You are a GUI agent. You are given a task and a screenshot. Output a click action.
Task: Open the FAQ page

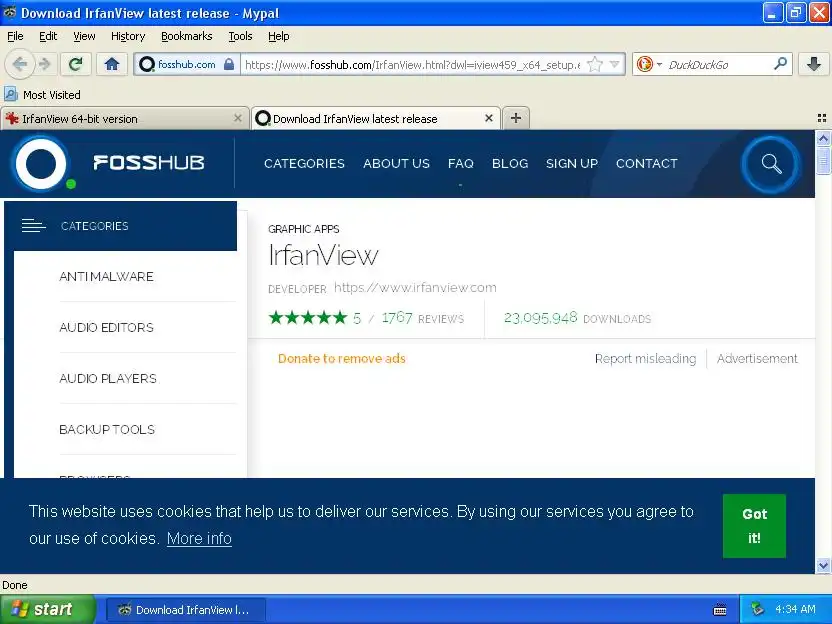461,163
